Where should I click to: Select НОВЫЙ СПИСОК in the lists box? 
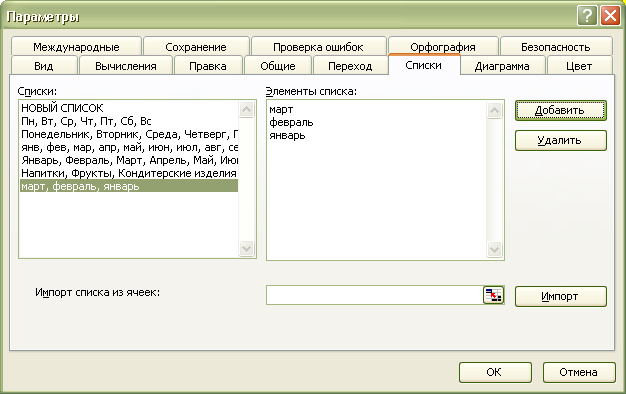click(129, 108)
